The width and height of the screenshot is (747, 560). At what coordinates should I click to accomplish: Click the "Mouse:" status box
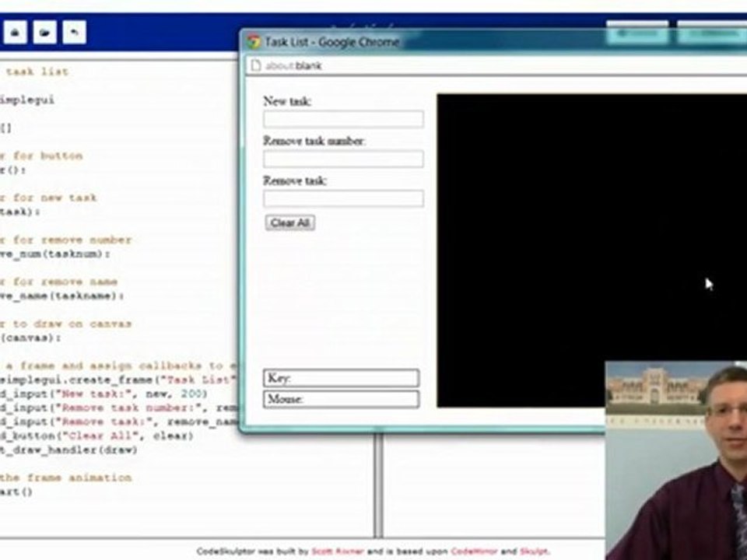tap(341, 399)
